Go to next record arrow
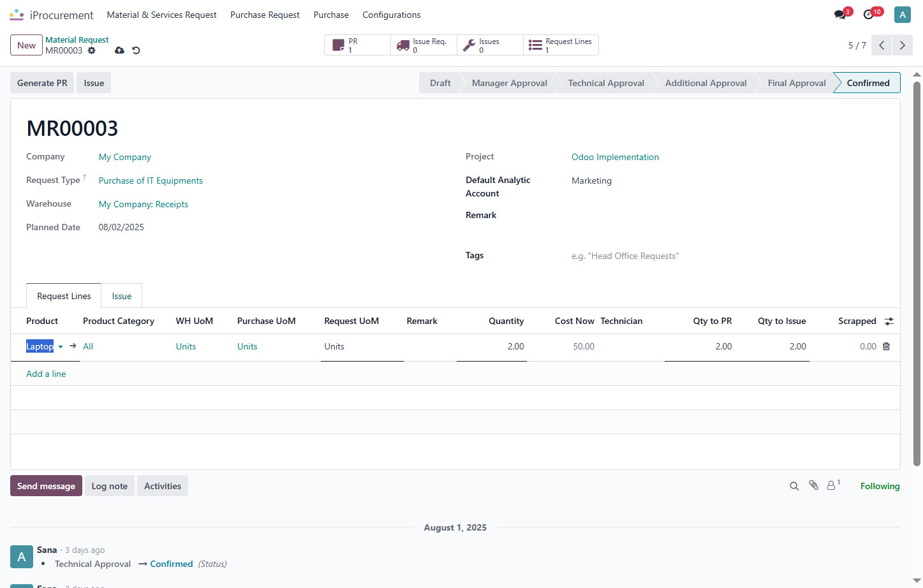Viewport: 923px width, 588px height. click(x=902, y=45)
